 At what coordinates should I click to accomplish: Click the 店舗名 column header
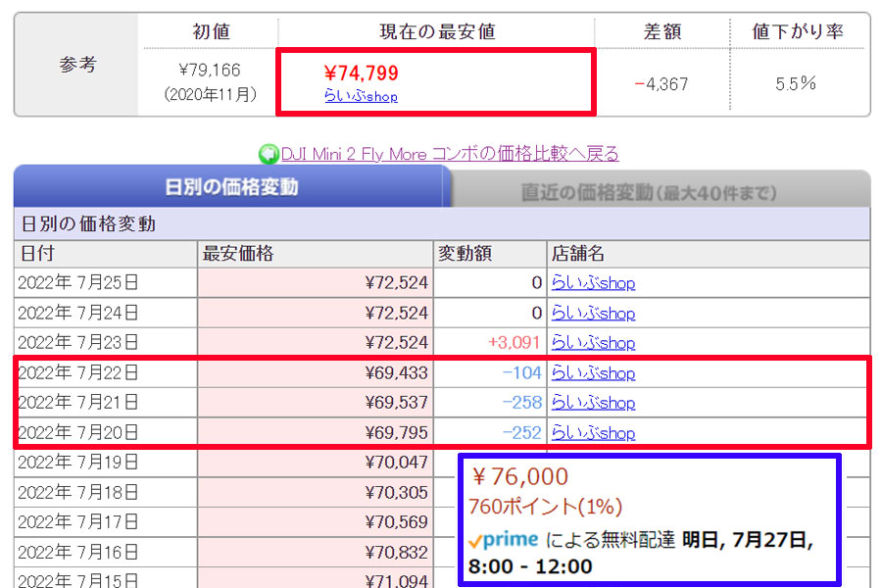coord(709,254)
